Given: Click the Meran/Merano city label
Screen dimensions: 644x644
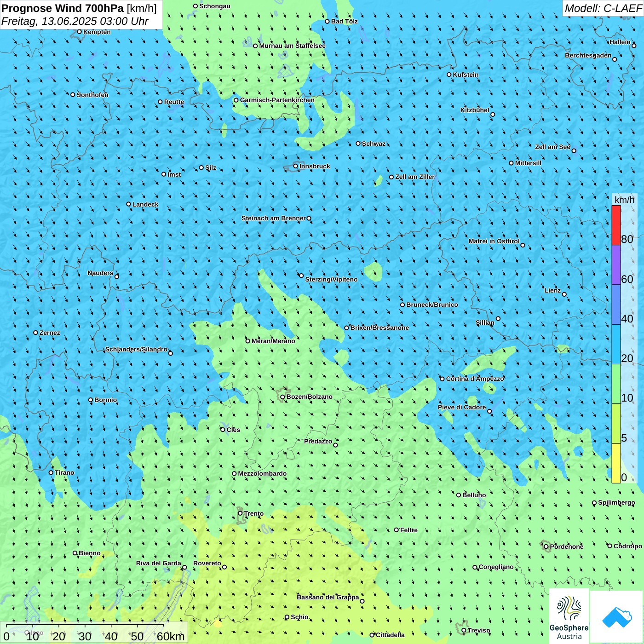Looking at the screenshot, I should click(273, 341).
